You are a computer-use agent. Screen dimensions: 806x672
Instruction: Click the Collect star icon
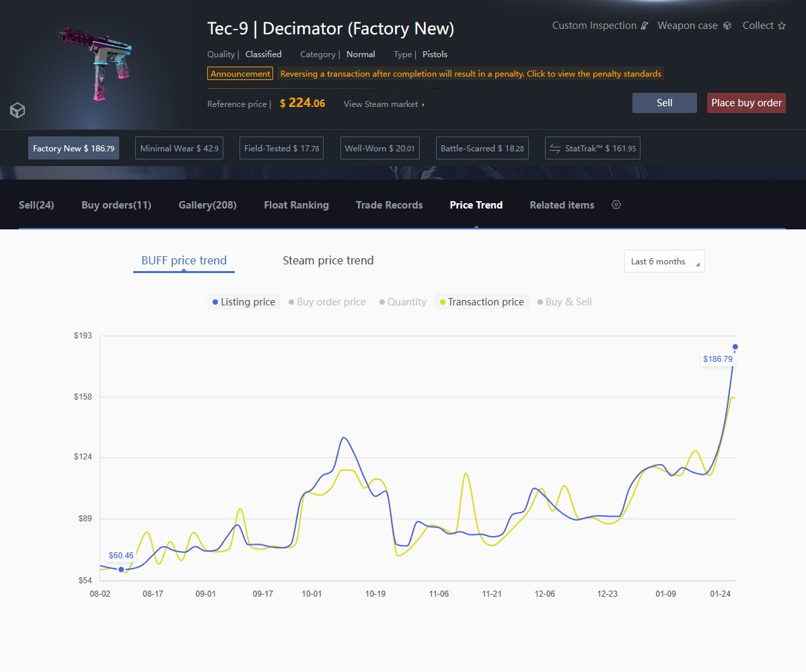point(781,26)
